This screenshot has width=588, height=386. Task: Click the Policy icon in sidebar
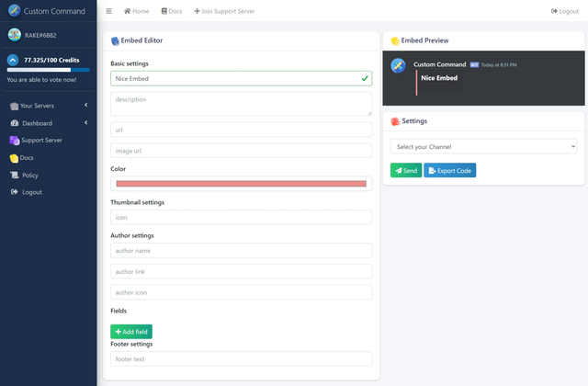[x=14, y=175]
